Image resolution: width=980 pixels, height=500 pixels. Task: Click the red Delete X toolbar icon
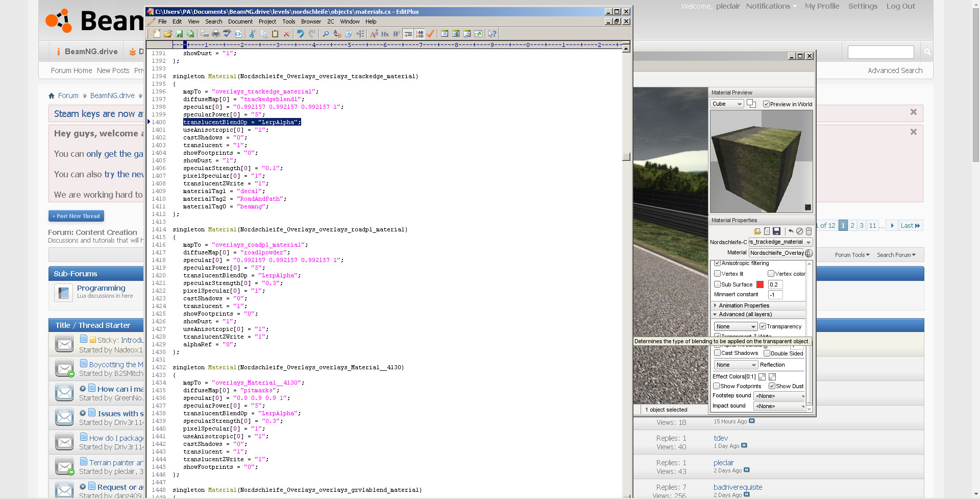pyautogui.click(x=286, y=34)
